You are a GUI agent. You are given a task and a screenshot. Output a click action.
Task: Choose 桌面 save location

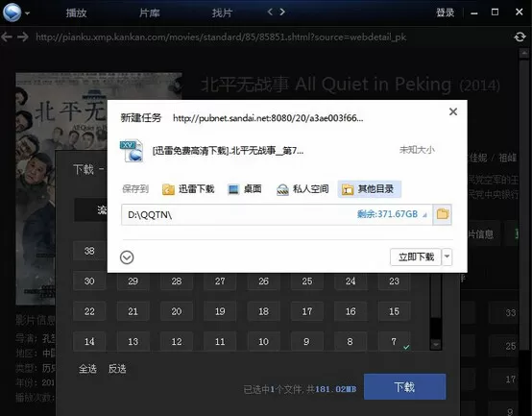(245, 189)
